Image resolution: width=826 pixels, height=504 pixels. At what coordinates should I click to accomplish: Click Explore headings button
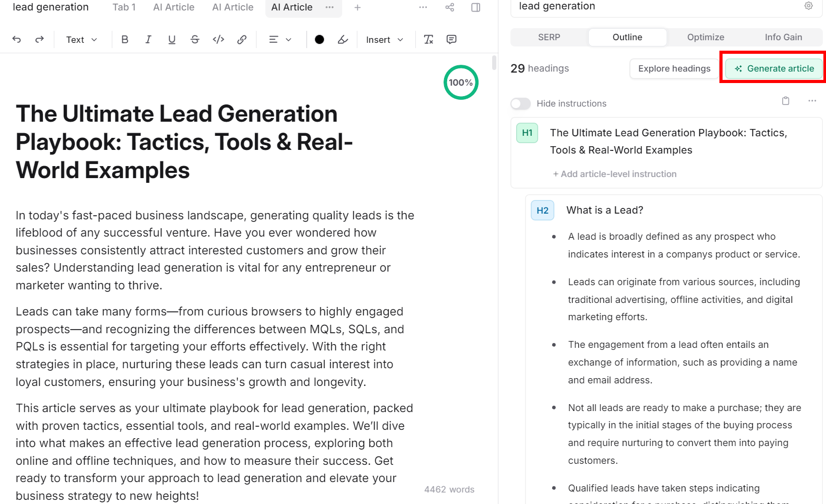[674, 68]
